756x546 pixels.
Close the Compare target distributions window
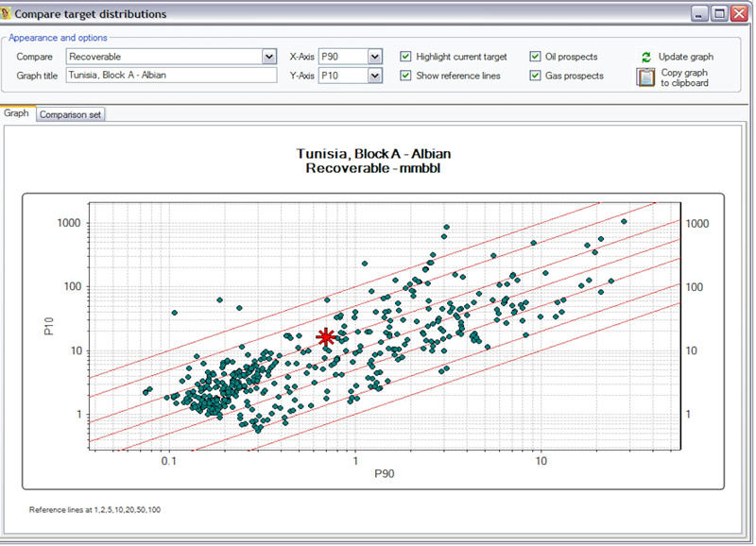tap(739, 14)
